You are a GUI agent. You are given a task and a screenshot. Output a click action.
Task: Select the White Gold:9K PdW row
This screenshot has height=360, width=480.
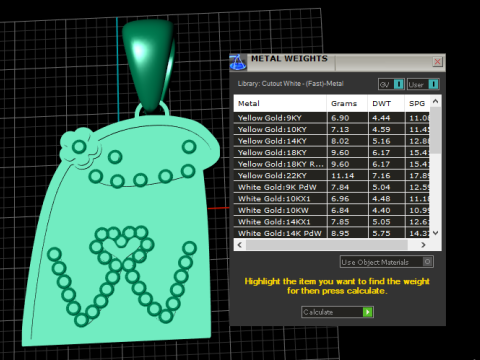click(332, 187)
